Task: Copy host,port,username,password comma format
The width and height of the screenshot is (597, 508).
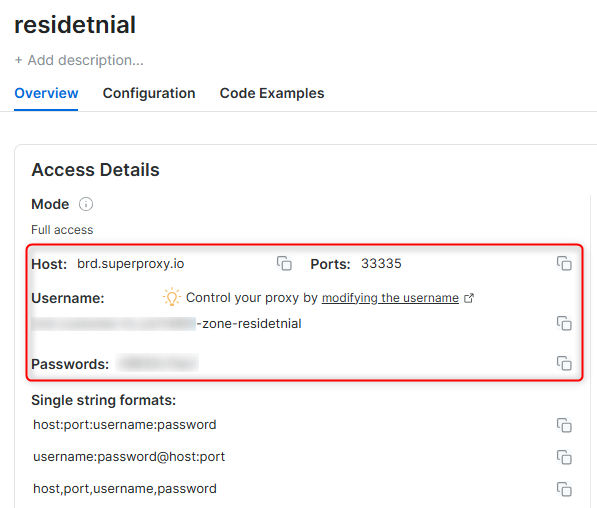Action: 564,489
